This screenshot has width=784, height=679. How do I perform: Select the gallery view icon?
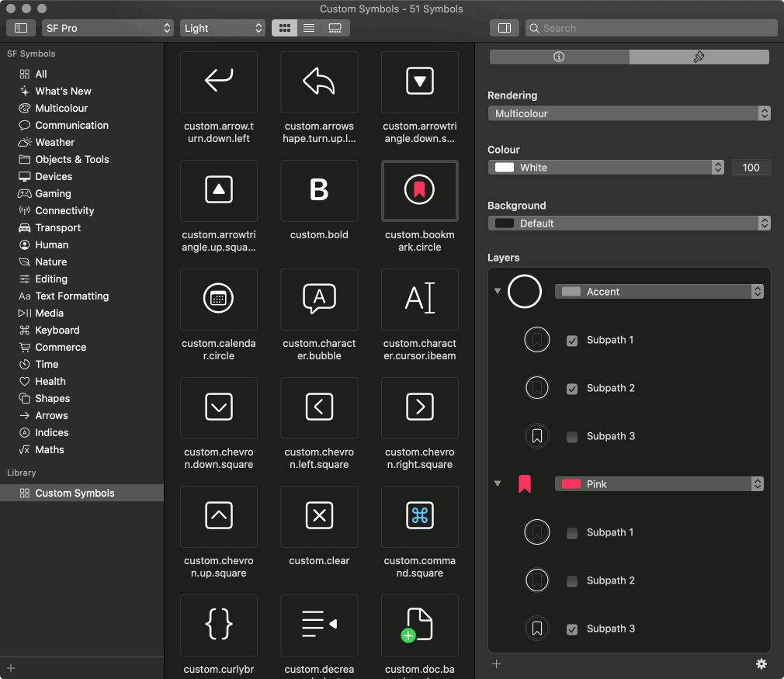(x=331, y=27)
